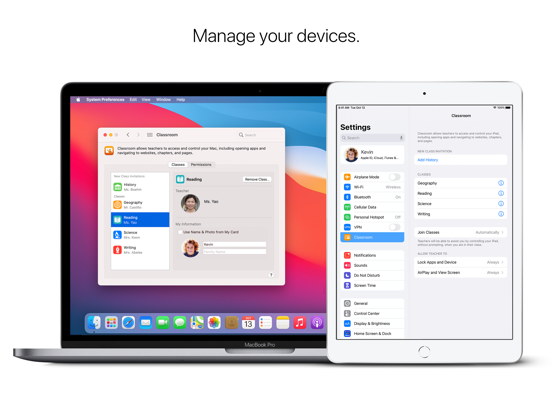
Task: Open Launchpad from the dock
Action: tap(111, 322)
